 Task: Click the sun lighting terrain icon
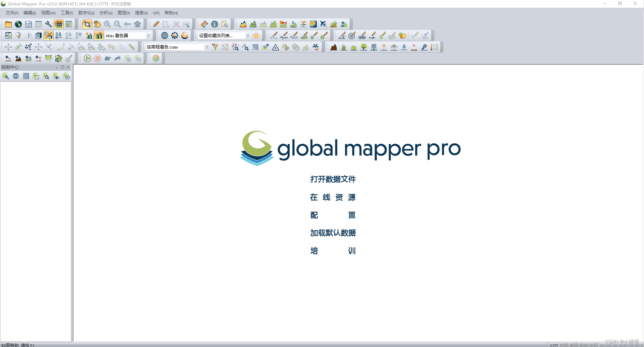coord(89,36)
